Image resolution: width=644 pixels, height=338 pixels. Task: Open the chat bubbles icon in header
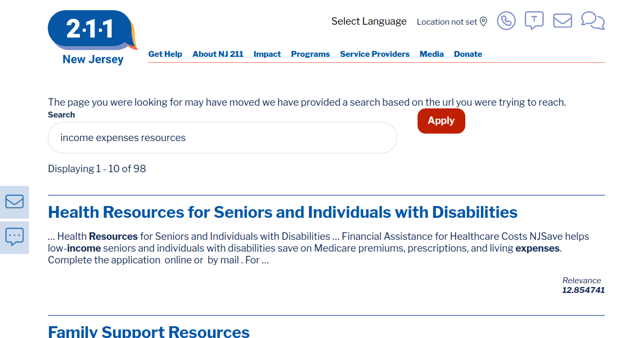click(x=592, y=21)
